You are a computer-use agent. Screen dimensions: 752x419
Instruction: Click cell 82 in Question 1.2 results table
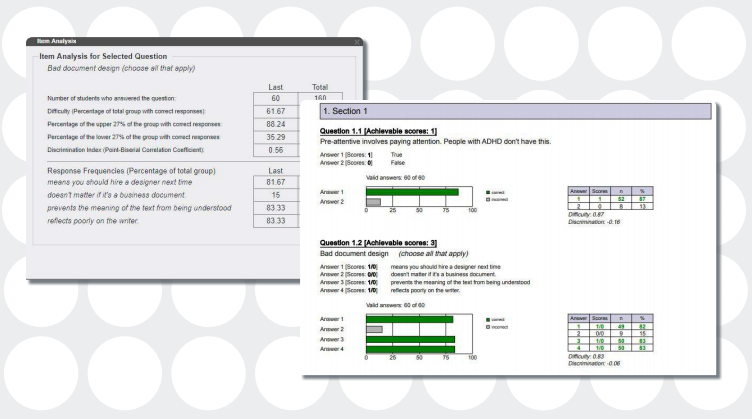point(642,326)
